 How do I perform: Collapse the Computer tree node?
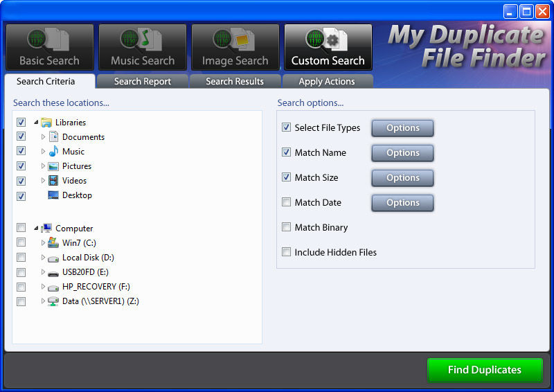click(36, 229)
